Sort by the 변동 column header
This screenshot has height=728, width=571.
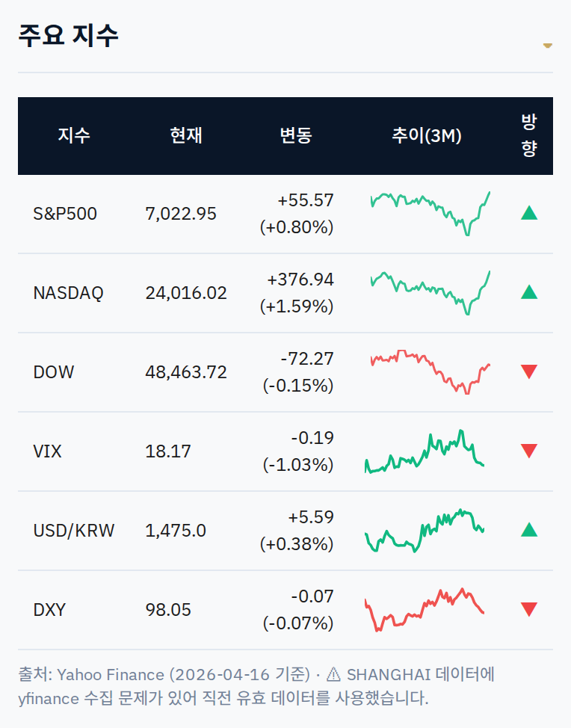pyautogui.click(x=296, y=135)
